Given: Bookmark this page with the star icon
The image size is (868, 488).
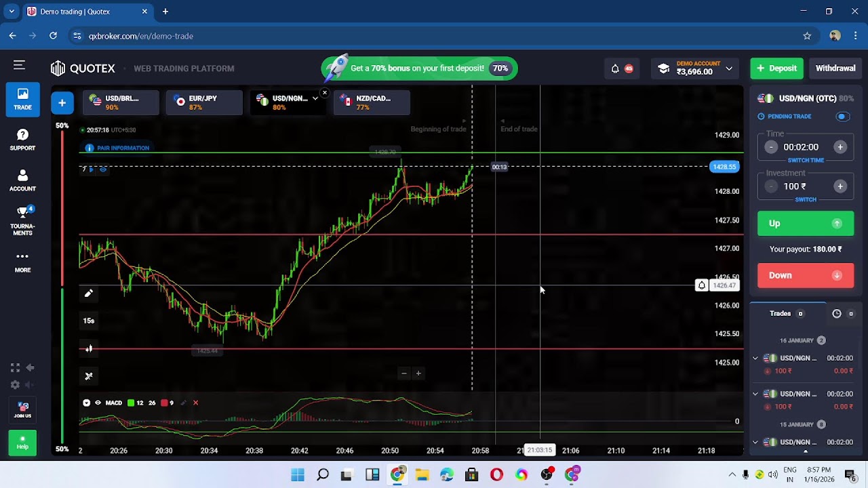Looking at the screenshot, I should tap(807, 36).
